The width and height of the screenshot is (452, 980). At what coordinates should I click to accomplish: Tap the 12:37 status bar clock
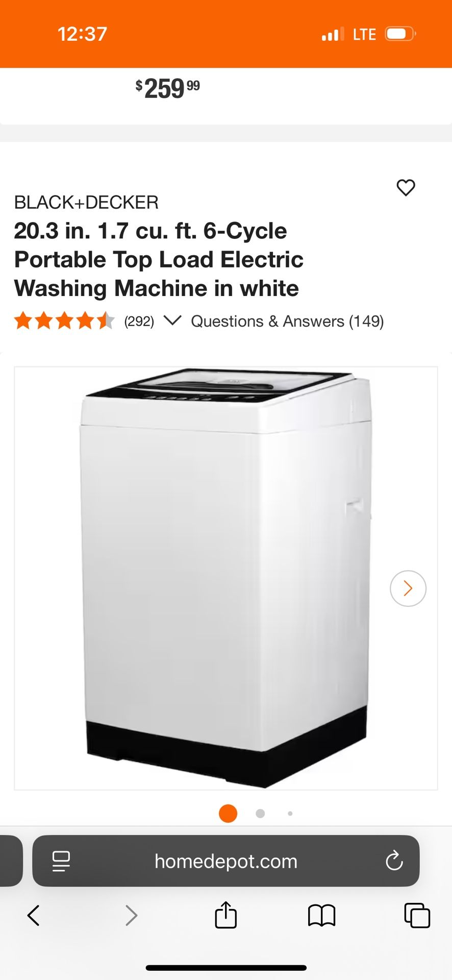pyautogui.click(x=82, y=34)
